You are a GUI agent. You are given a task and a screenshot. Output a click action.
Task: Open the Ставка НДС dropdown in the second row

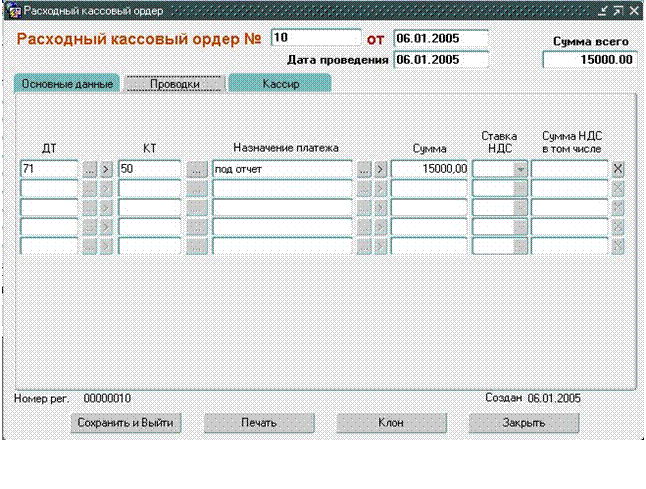point(520,189)
